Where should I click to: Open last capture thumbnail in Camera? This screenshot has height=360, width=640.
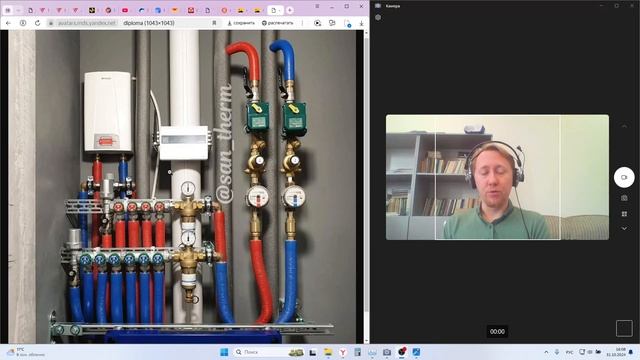(x=624, y=328)
